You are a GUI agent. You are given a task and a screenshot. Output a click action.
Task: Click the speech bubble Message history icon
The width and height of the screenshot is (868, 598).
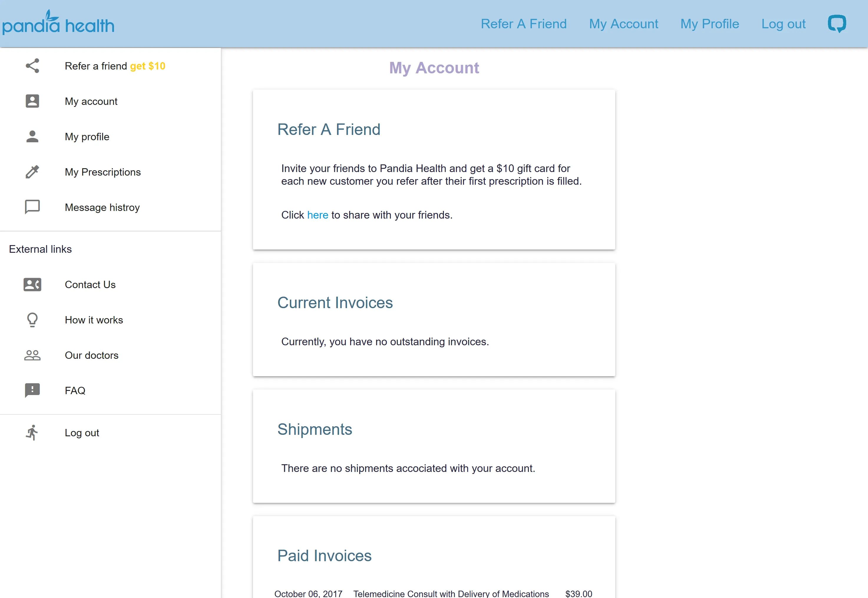pos(32,207)
